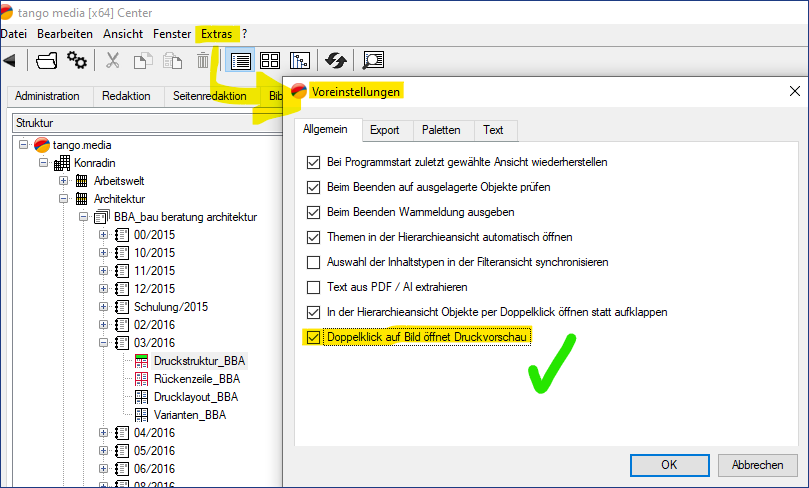The width and height of the screenshot is (809, 488).
Task: Enable Text aus PDF / AI extrahieren
Action: 314,287
